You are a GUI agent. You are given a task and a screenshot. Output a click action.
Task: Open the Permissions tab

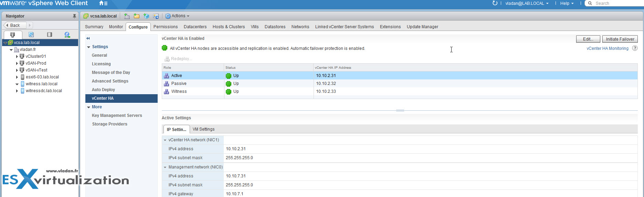click(x=166, y=27)
